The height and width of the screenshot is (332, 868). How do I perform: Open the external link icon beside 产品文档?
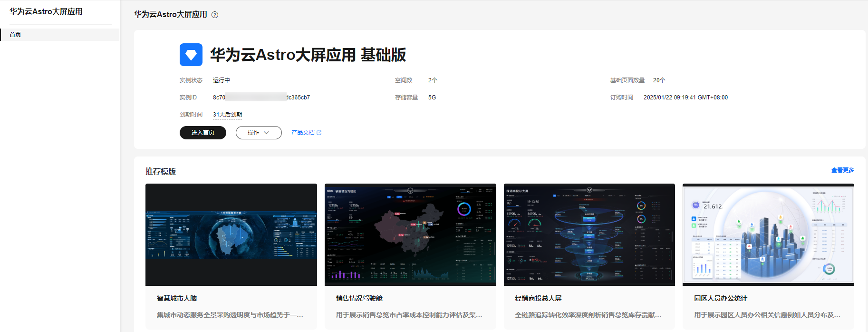tap(319, 133)
